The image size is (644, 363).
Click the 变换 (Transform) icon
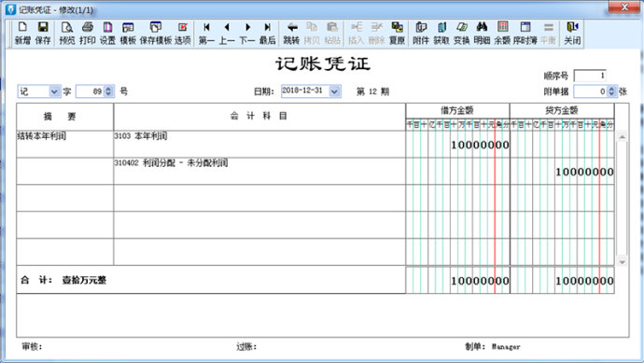(x=462, y=33)
